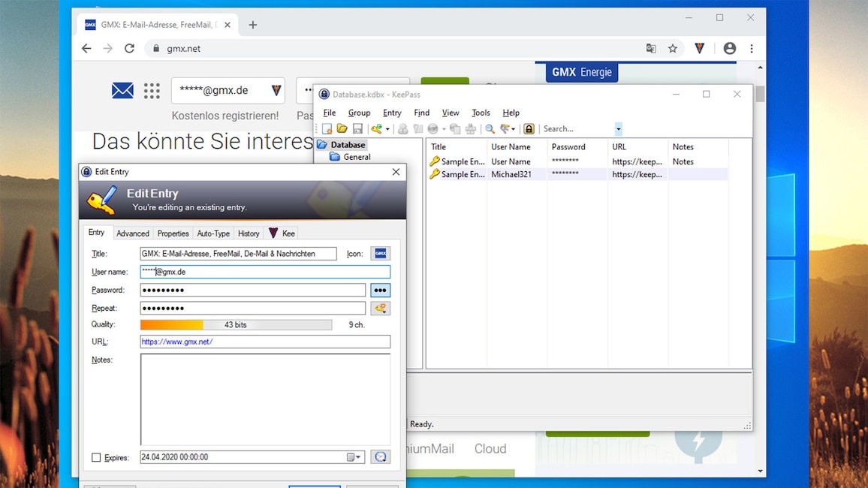Bookmark the page with the star icon

673,48
